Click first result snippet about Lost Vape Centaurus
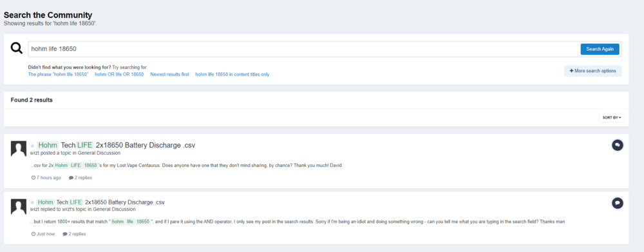Screen dimensions: 644x252 pyautogui.click(x=185, y=165)
